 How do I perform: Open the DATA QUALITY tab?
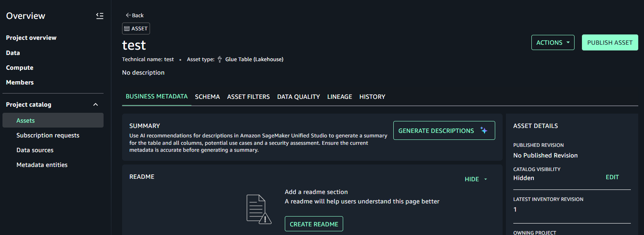click(298, 97)
